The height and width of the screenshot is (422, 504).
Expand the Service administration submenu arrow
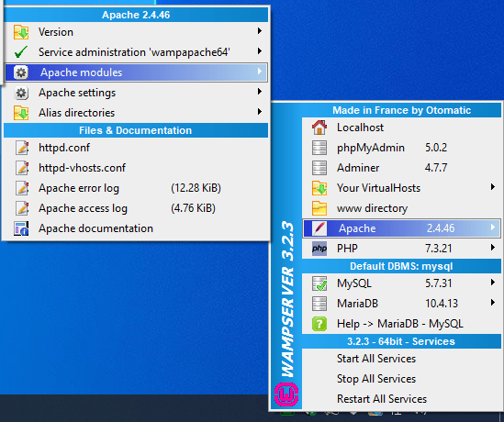point(260,51)
